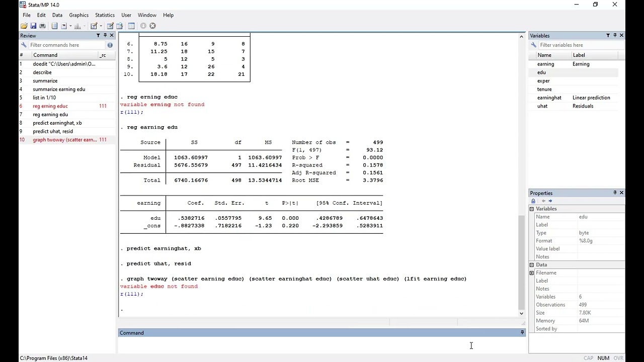This screenshot has width=644, height=362.
Task: Open the Window menu
Action: pos(147,15)
